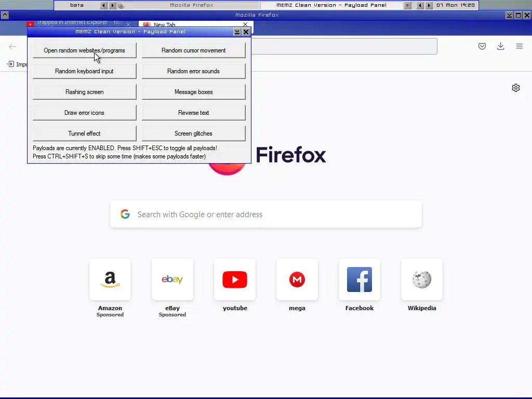Toggle the Random keyboard input payload
Image resolution: width=532 pixels, height=399 pixels.
pyautogui.click(x=85, y=71)
